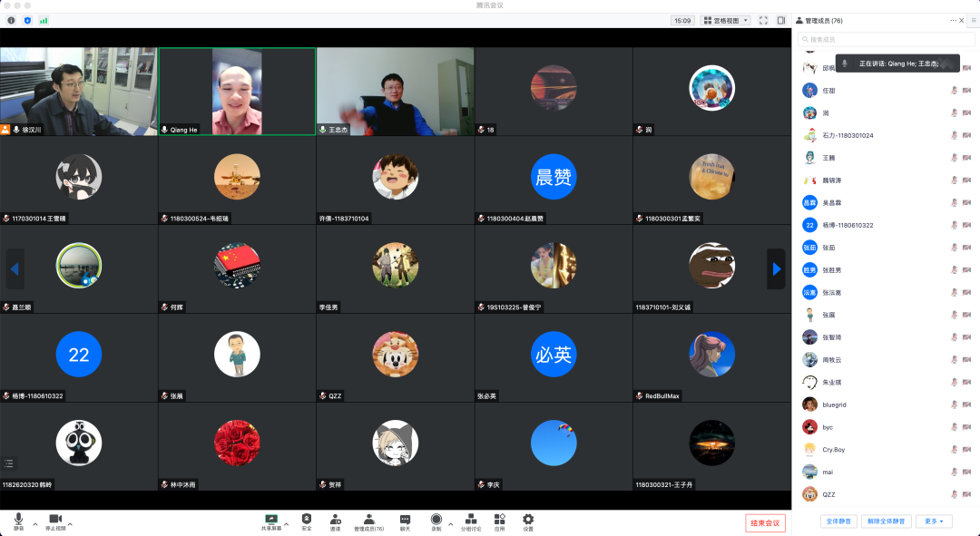Open 管理成员(76) in bottom toolbar
The height and width of the screenshot is (536, 980).
[368, 520]
